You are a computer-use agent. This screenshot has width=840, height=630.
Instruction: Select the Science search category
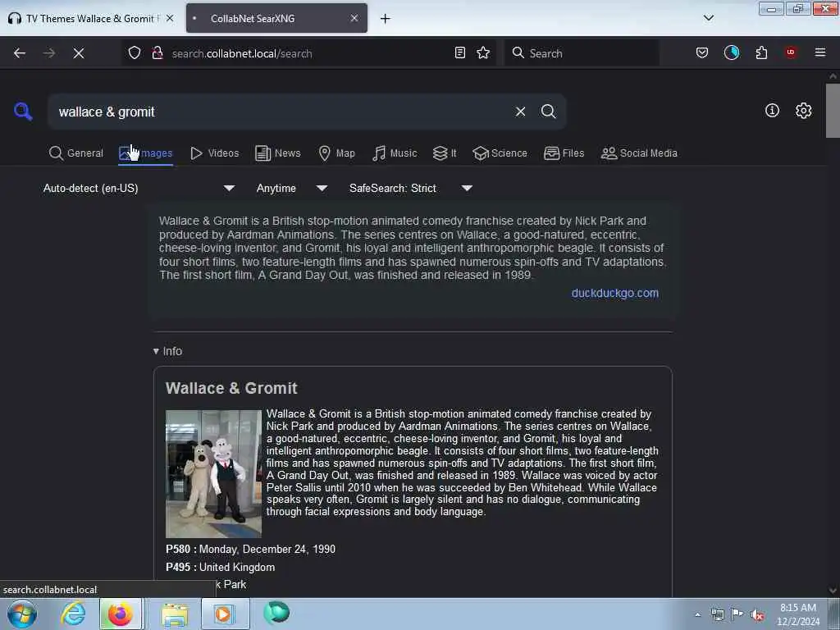(500, 153)
